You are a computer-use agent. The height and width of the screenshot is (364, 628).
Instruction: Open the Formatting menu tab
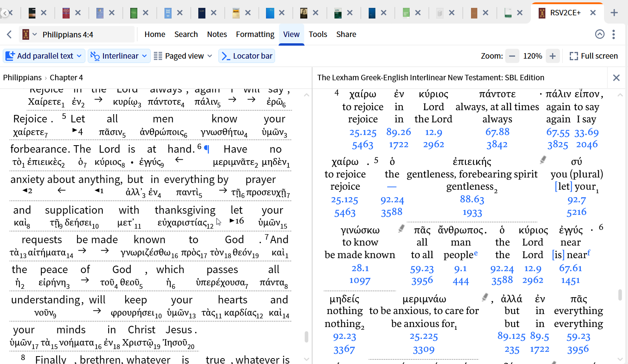(x=255, y=35)
